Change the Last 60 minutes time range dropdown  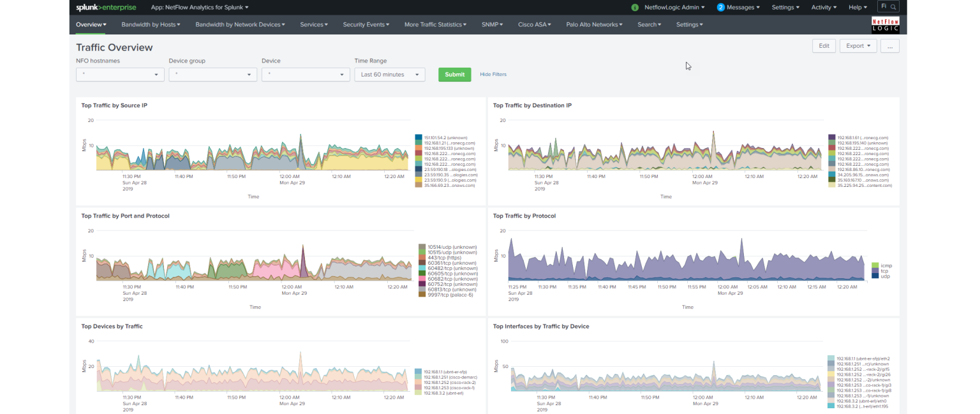[389, 74]
